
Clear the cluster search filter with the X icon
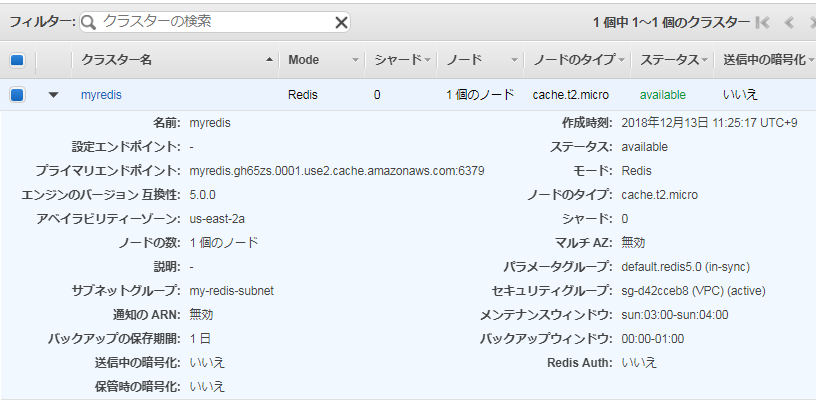[341, 22]
